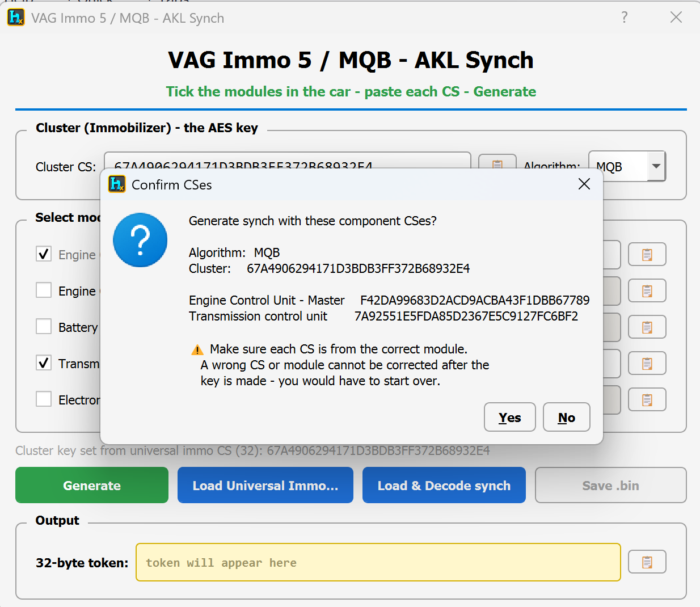Viewport: 700px width, 607px height.
Task: Paste CS for Electronic module row
Action: coord(647,400)
